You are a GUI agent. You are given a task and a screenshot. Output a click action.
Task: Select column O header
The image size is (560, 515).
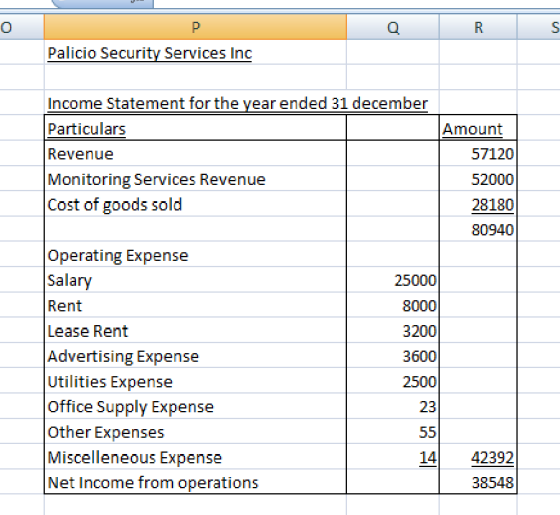pyautogui.click(x=21, y=27)
